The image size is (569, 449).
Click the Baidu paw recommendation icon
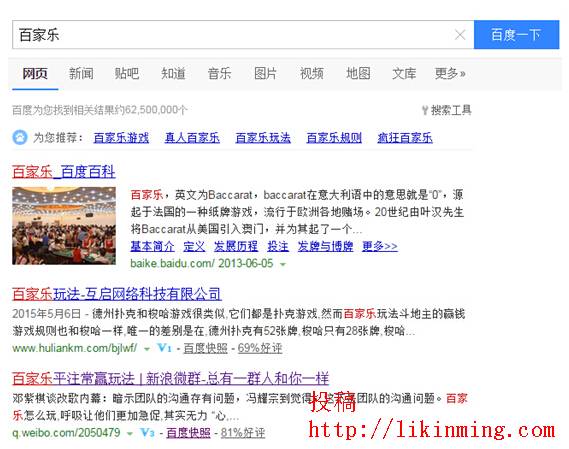(x=20, y=138)
